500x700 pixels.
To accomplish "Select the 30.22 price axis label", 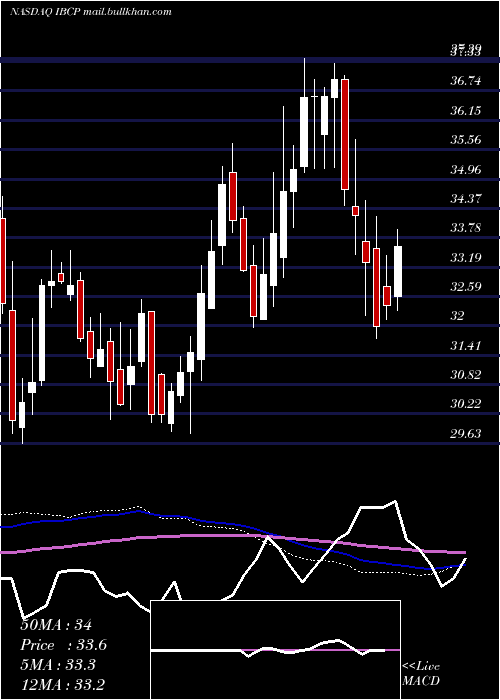I will [466, 404].
